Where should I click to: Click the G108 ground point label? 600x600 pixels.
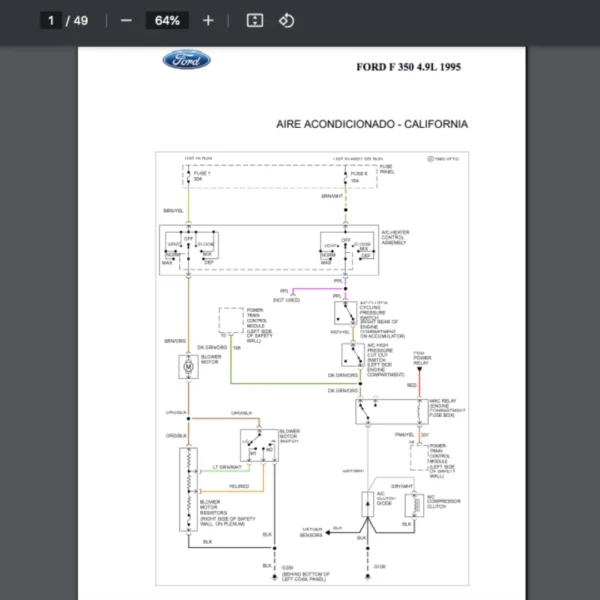[379, 566]
